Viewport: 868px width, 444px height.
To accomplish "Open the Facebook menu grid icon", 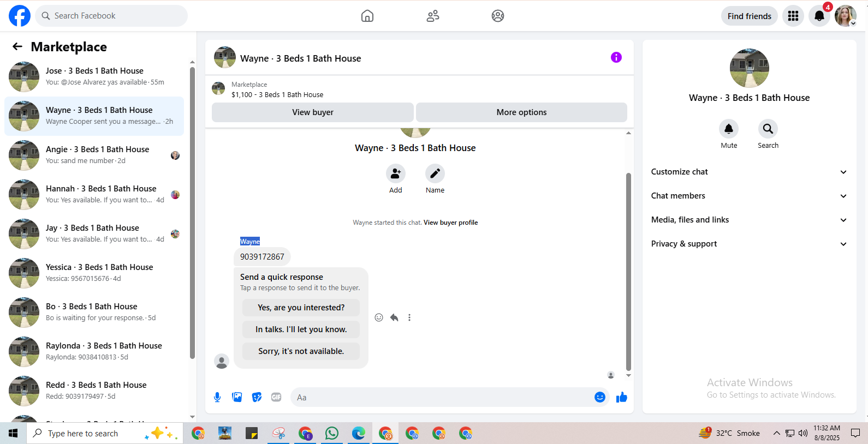I will (x=793, y=16).
